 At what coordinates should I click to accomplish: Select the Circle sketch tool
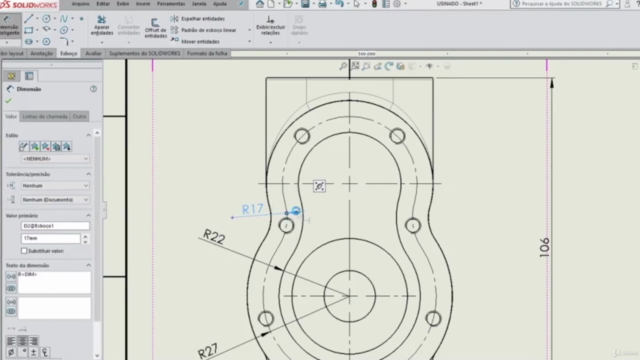(46, 19)
